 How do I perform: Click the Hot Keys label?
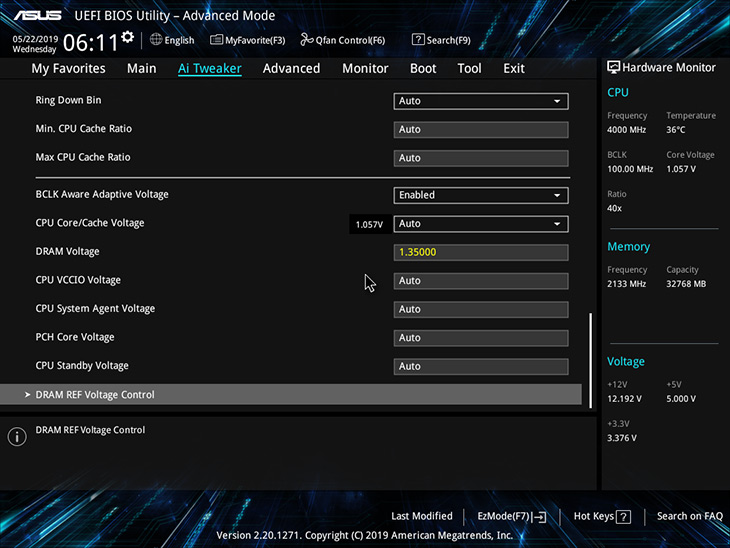(594, 516)
